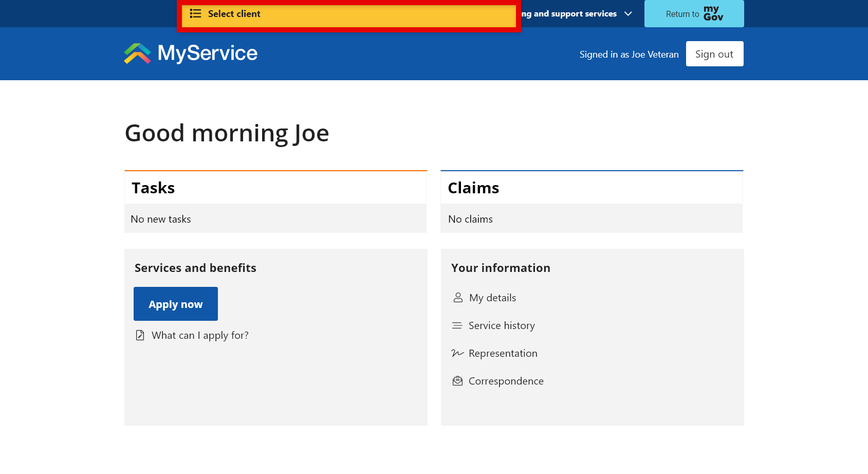The image size is (868, 474).
Task: Click the Service history lines icon
Action: tap(457, 325)
